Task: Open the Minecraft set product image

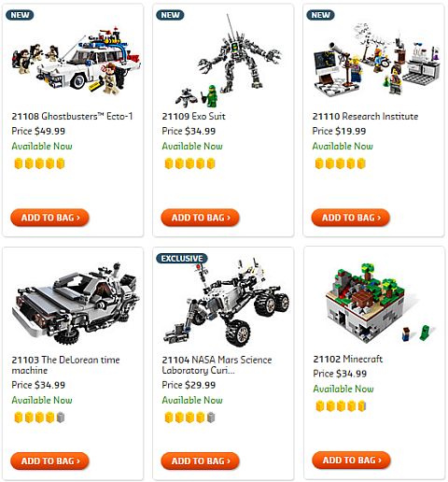Action: click(x=380, y=303)
